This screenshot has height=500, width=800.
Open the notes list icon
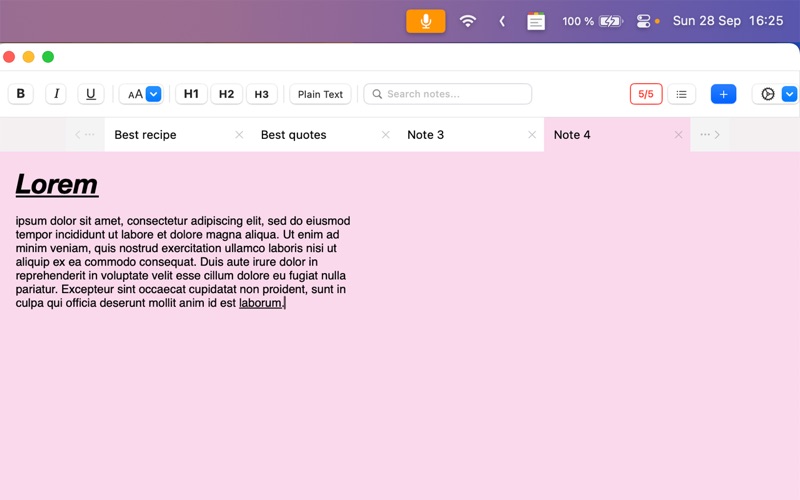pyautogui.click(x=682, y=94)
